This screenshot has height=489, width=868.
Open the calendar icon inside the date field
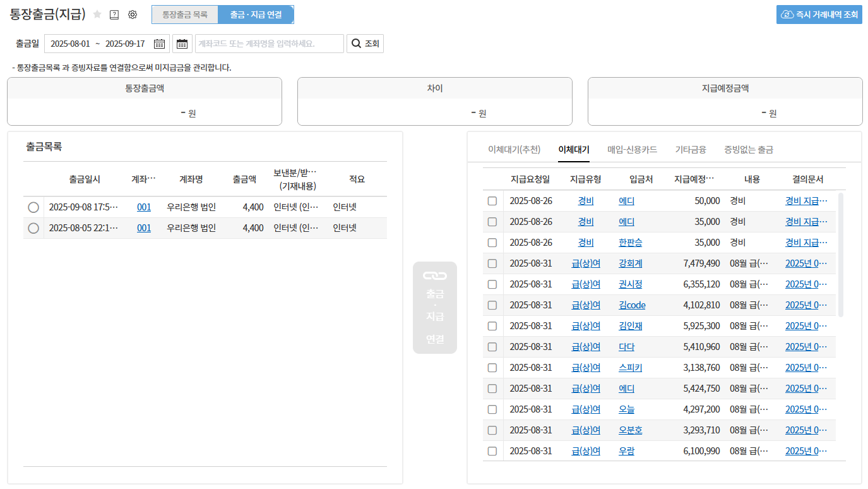pyautogui.click(x=159, y=44)
